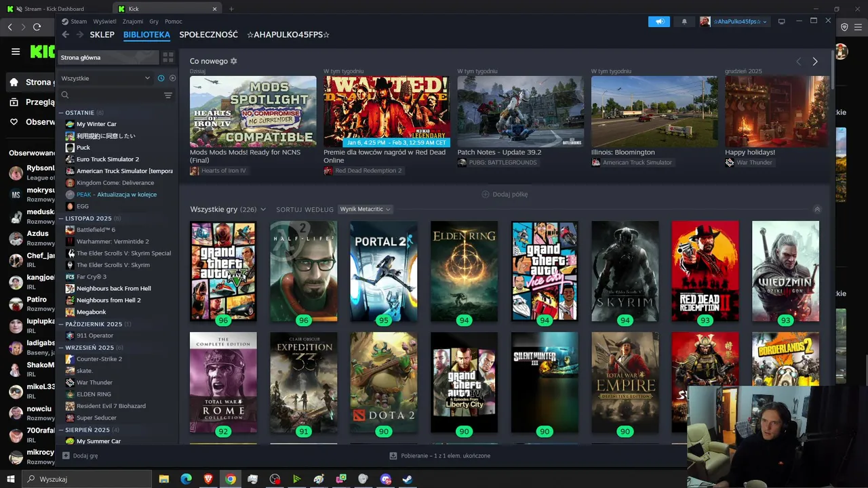Select PEAK - Aktualizacja w kolejce entry
868x488 pixels.
116,195
